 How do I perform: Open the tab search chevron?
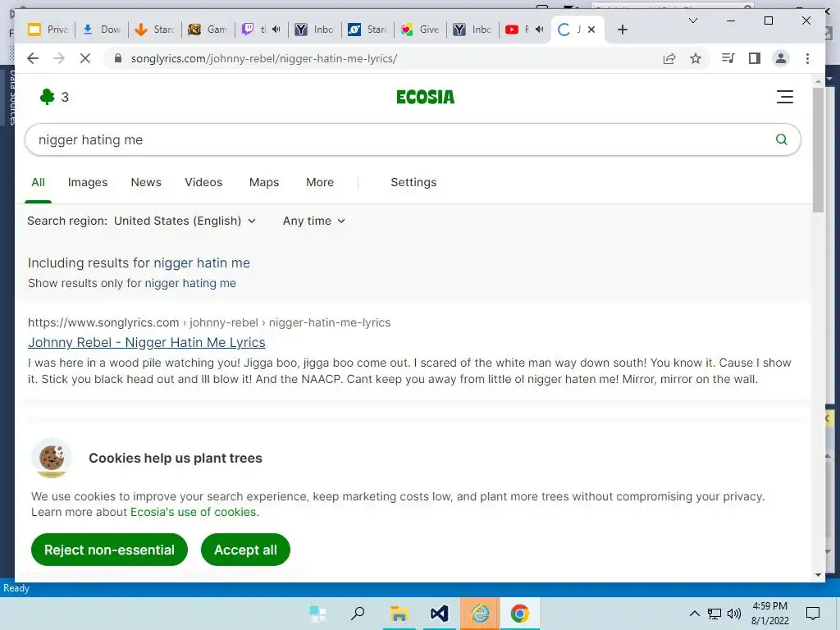click(x=692, y=21)
